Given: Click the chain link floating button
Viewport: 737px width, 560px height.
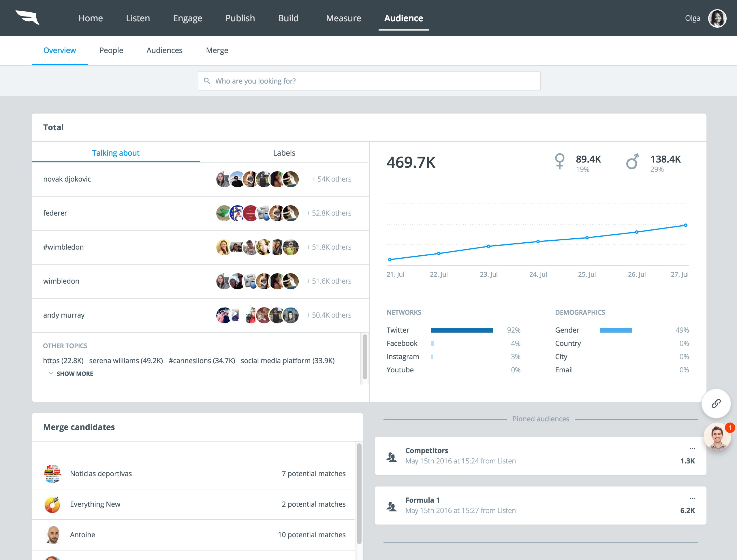Looking at the screenshot, I should click(716, 403).
